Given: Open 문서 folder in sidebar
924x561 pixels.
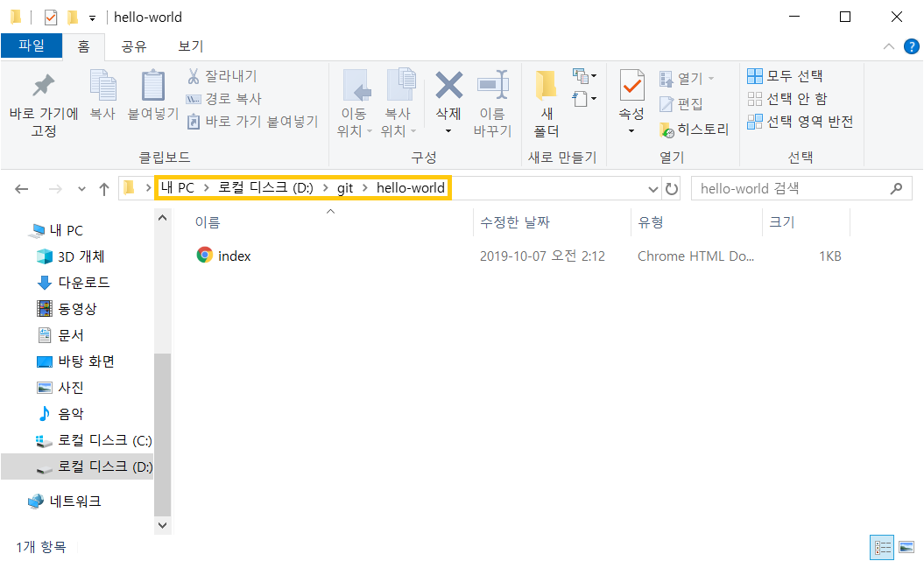Looking at the screenshot, I should click(x=60, y=335).
